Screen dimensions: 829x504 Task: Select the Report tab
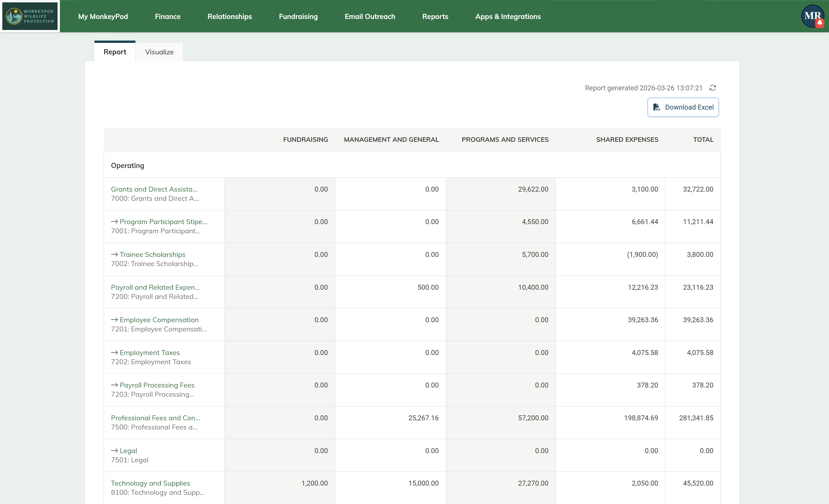[x=115, y=52]
